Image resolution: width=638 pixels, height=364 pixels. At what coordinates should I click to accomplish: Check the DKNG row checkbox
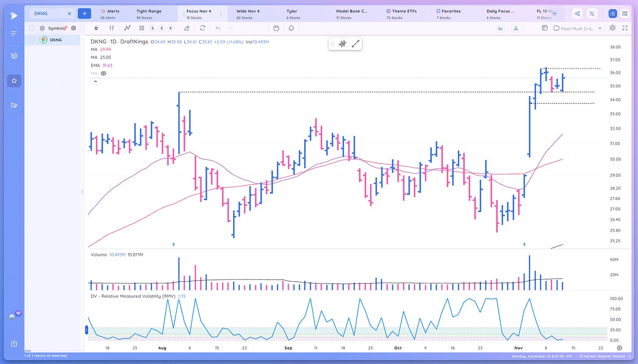32,40
